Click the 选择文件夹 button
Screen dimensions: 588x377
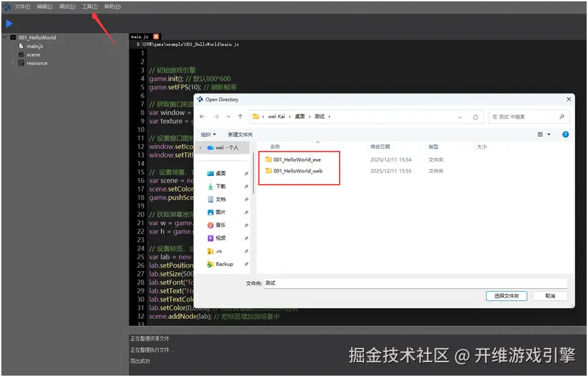pyautogui.click(x=506, y=296)
